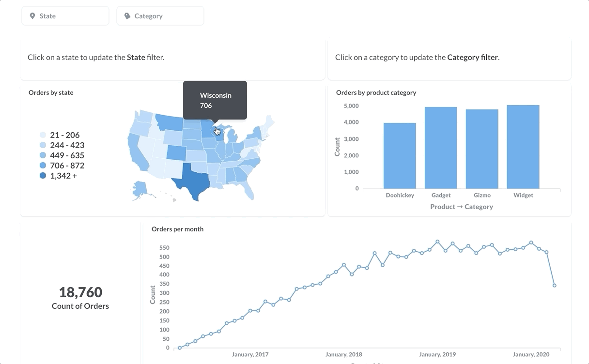This screenshot has width=589, height=364.
Task: Select the Widget category bar
Action: (x=523, y=147)
